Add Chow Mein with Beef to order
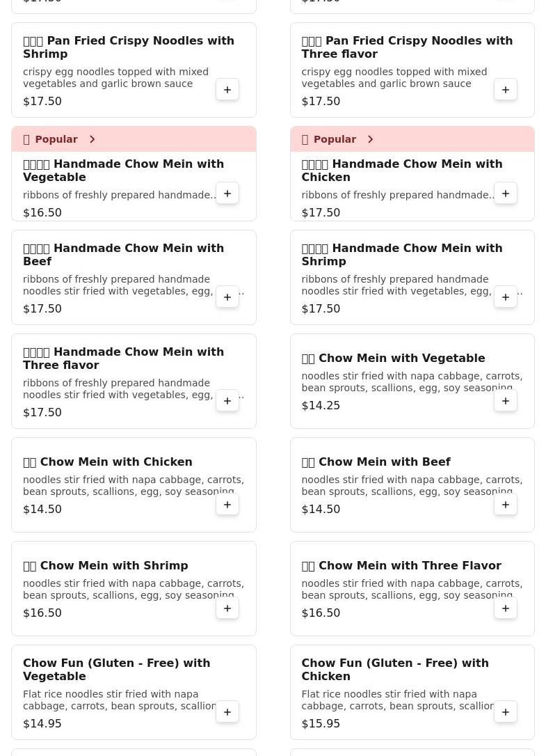The width and height of the screenshot is (546, 756). pyautogui.click(x=506, y=505)
